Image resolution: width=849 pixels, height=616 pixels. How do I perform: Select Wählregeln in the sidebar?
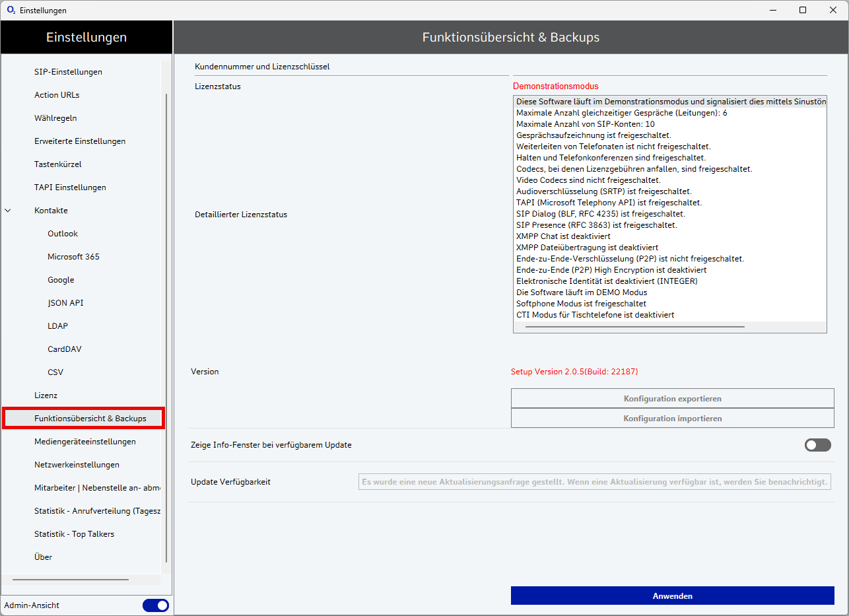click(x=55, y=118)
